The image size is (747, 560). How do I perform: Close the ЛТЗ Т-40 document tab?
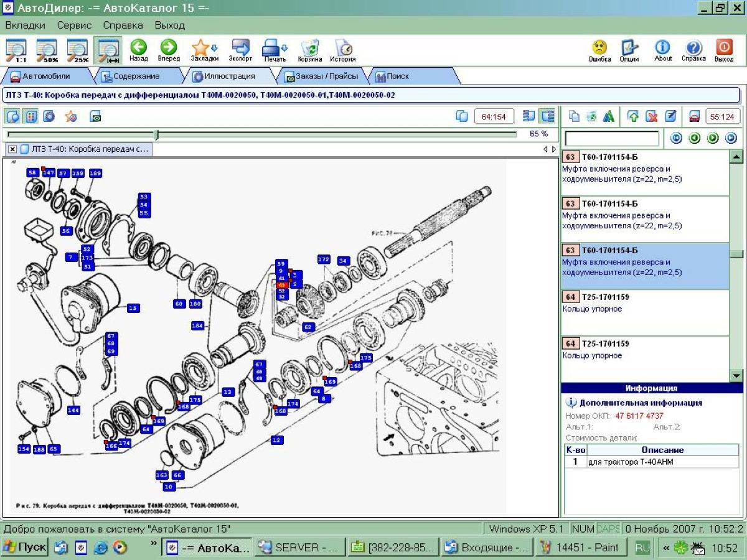click(12, 149)
